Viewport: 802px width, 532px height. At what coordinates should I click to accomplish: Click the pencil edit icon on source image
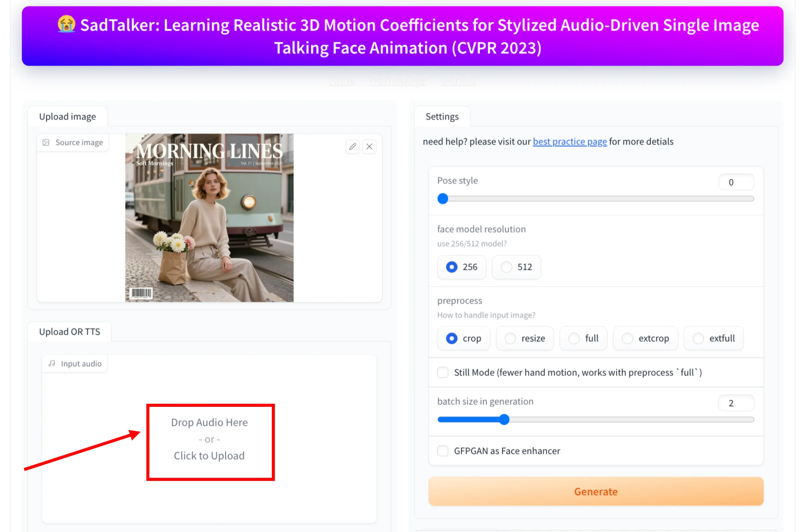(x=353, y=147)
